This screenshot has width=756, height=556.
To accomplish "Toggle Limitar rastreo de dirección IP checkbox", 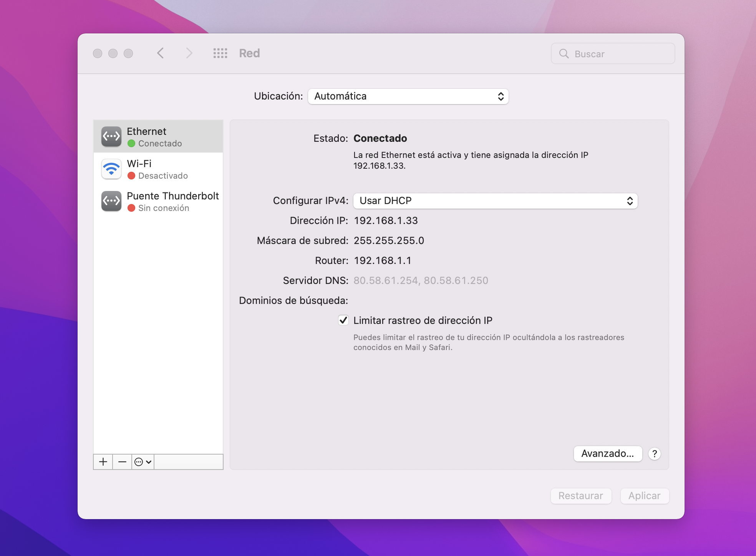I will 343,320.
